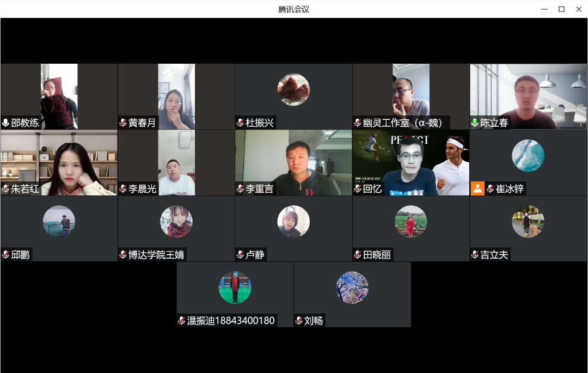Click the green active mic icon for 陈立春
This screenshot has width=588, height=373.
pyautogui.click(x=475, y=123)
